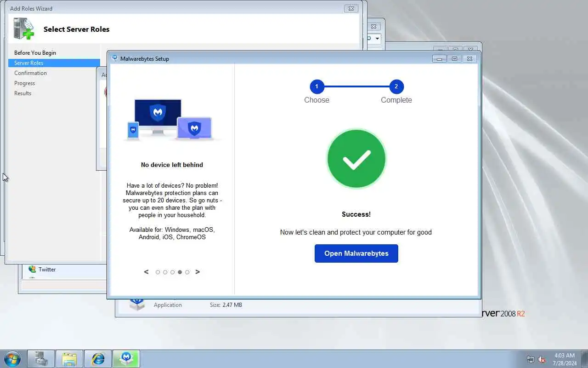This screenshot has height=368, width=588.
Task: Open the Windows Start menu
Action: coord(12,359)
